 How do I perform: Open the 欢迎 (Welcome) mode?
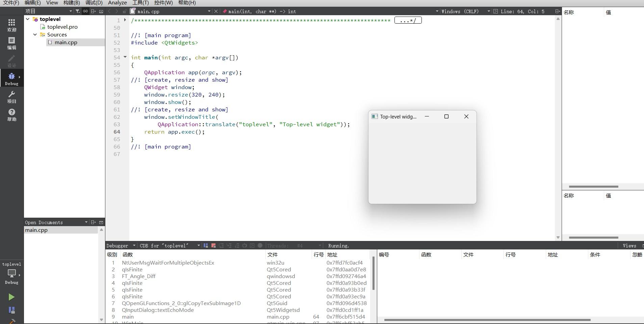pos(11,25)
